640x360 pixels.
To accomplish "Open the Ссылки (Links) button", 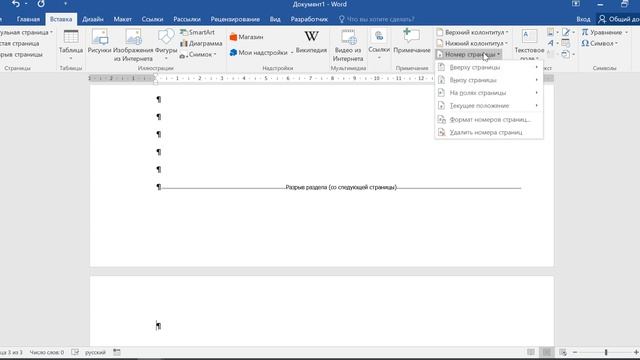I will (379, 45).
